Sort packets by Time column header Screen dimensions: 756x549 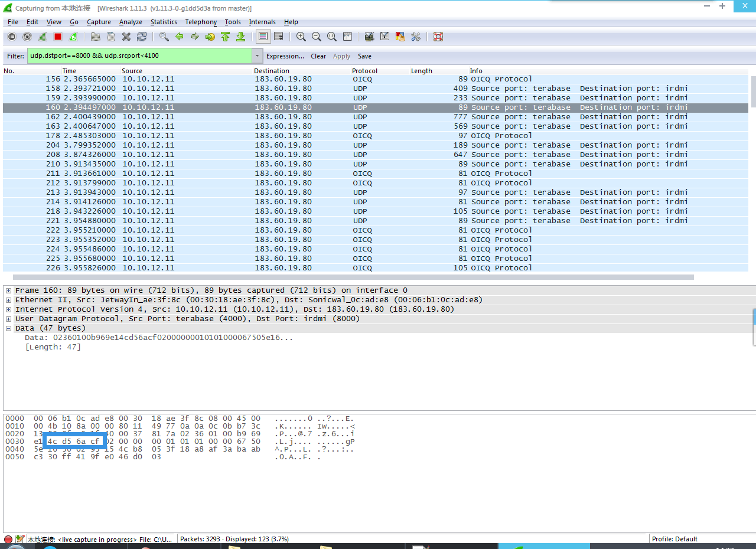[69, 71]
